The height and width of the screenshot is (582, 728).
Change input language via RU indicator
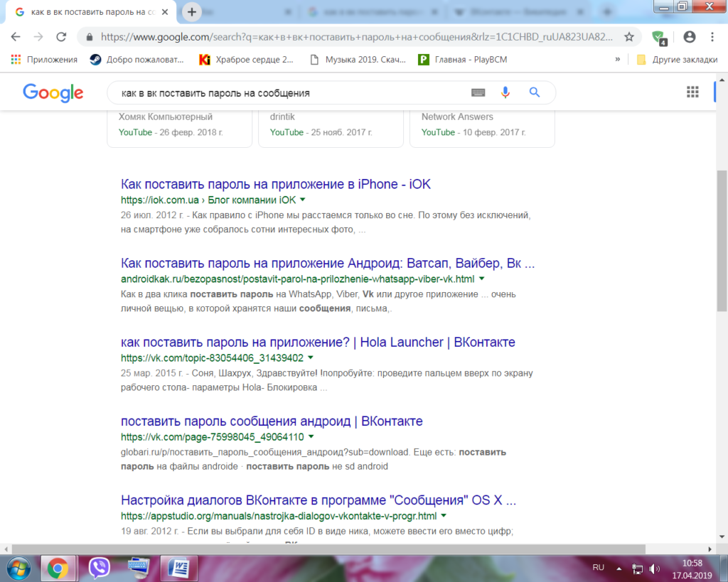coord(599,567)
